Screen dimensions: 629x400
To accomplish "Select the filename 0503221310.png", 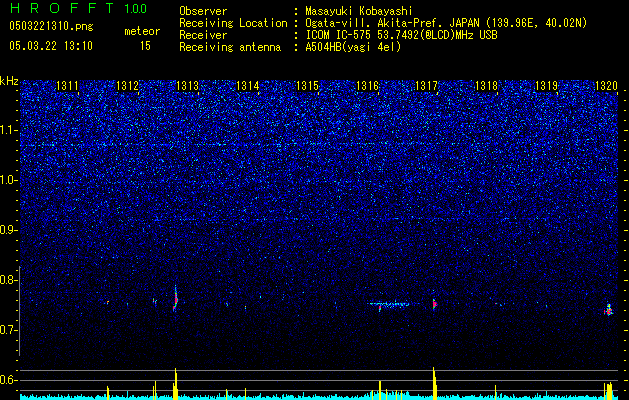I will [51, 26].
